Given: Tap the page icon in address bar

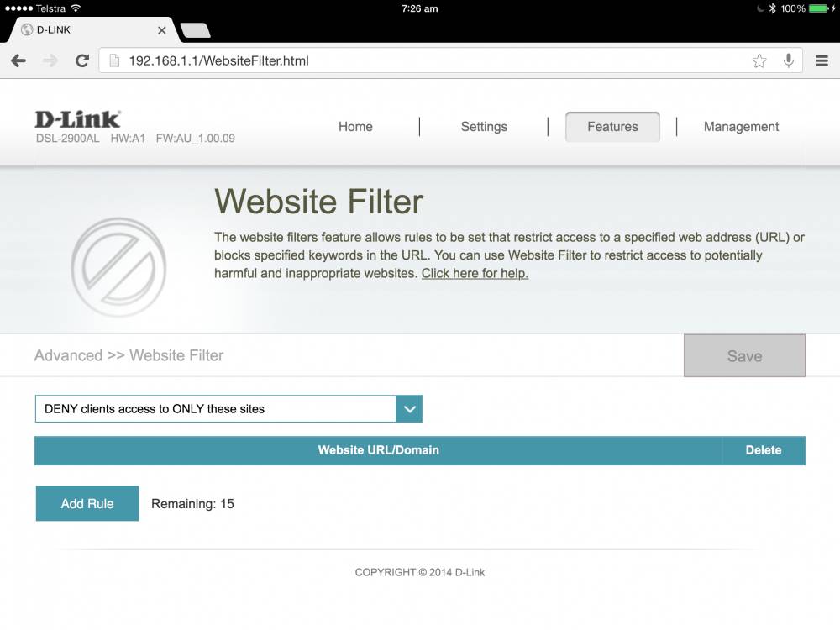Looking at the screenshot, I should coord(114,60).
